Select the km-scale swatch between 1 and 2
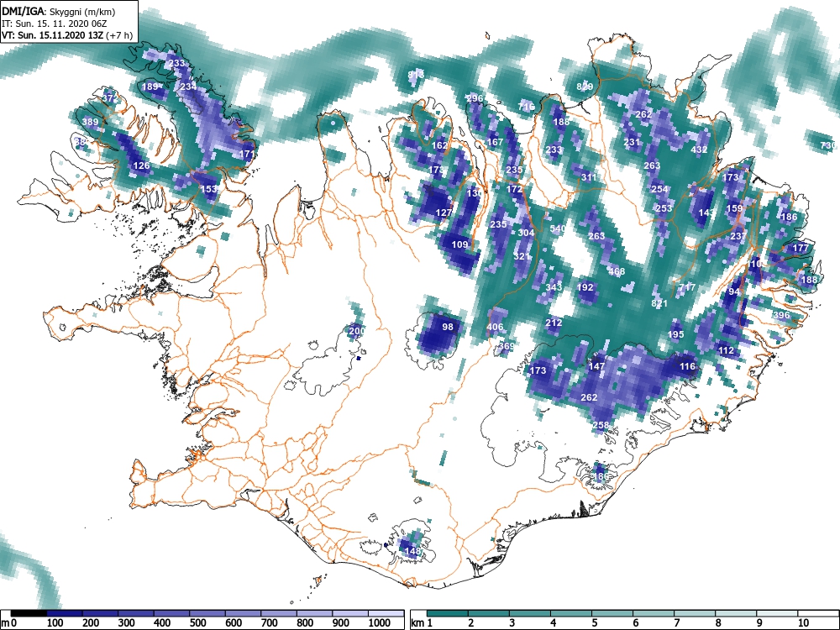 click(x=448, y=613)
